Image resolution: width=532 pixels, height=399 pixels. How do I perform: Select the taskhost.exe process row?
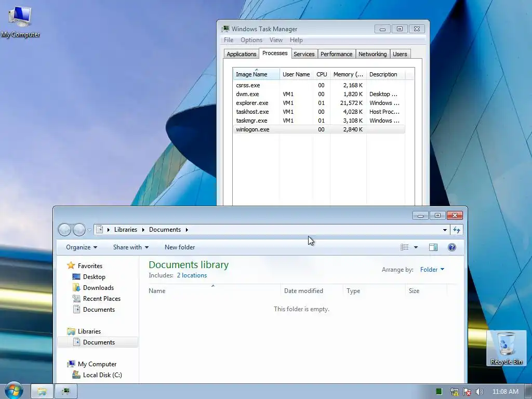click(x=319, y=112)
